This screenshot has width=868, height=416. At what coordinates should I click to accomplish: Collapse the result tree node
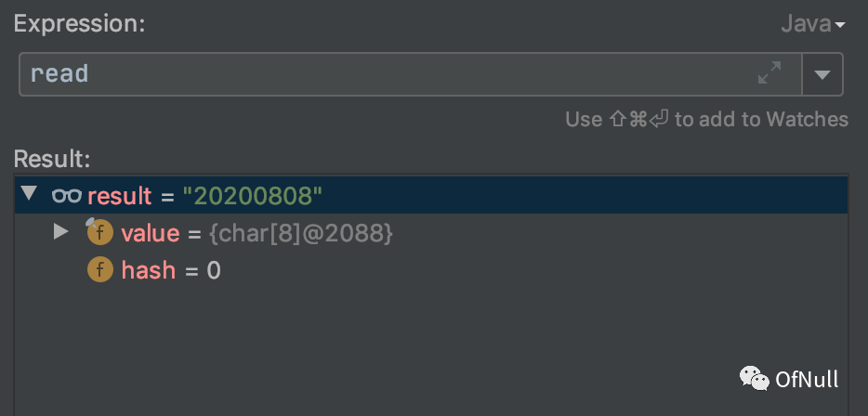[30, 195]
